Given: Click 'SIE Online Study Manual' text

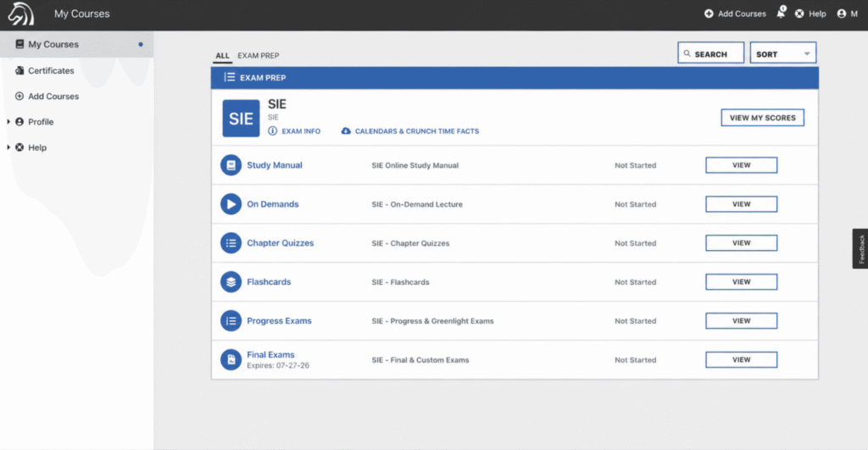Looking at the screenshot, I should (x=415, y=165).
